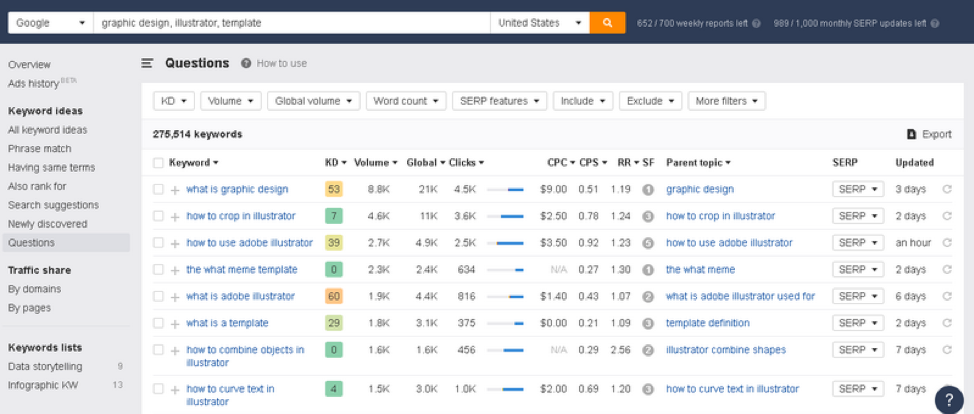Check the 'what is graphic design' row checkbox
This screenshot has height=414, width=974.
158,189
